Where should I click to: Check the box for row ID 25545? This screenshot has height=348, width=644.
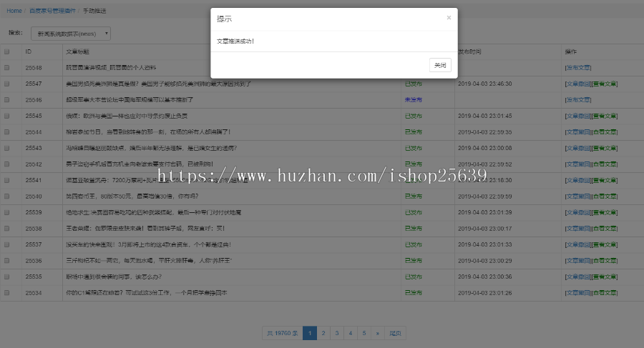pos(7,116)
